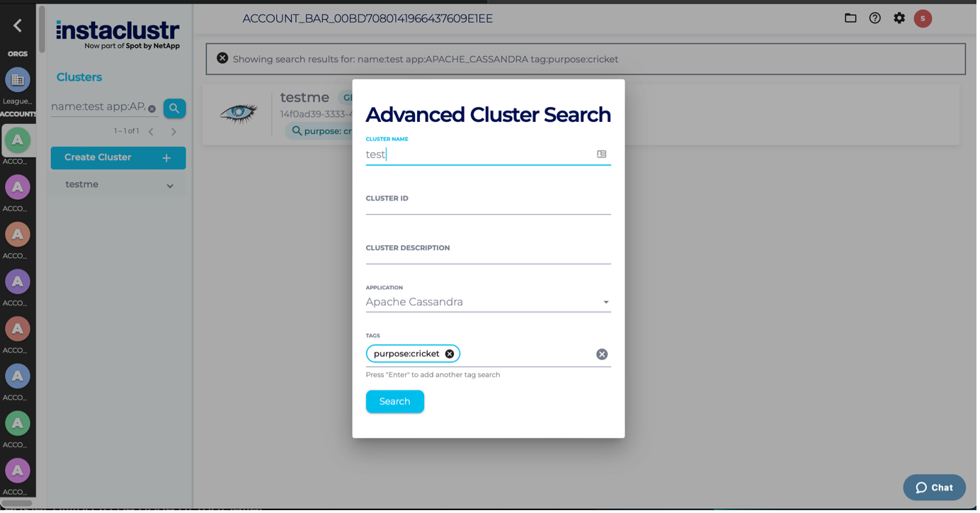Open user avatar menu

[x=925, y=18]
